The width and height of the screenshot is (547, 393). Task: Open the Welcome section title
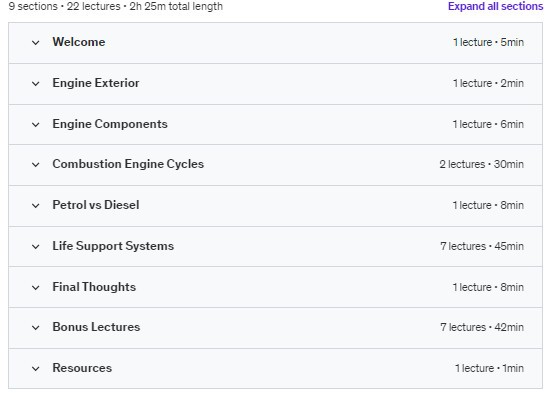[79, 42]
